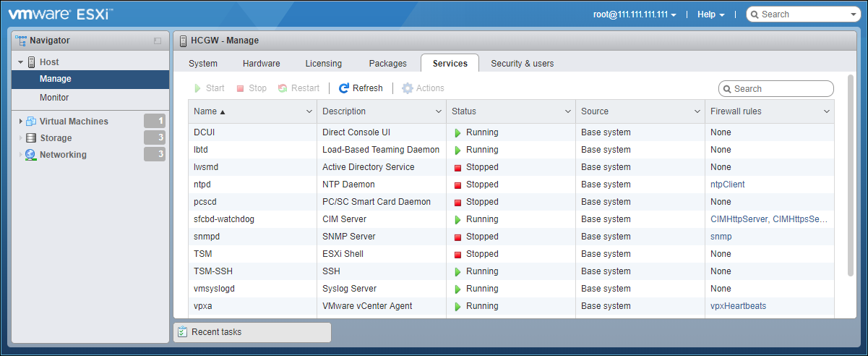The image size is (868, 356).
Task: Open the Help dropdown menu
Action: [711, 14]
